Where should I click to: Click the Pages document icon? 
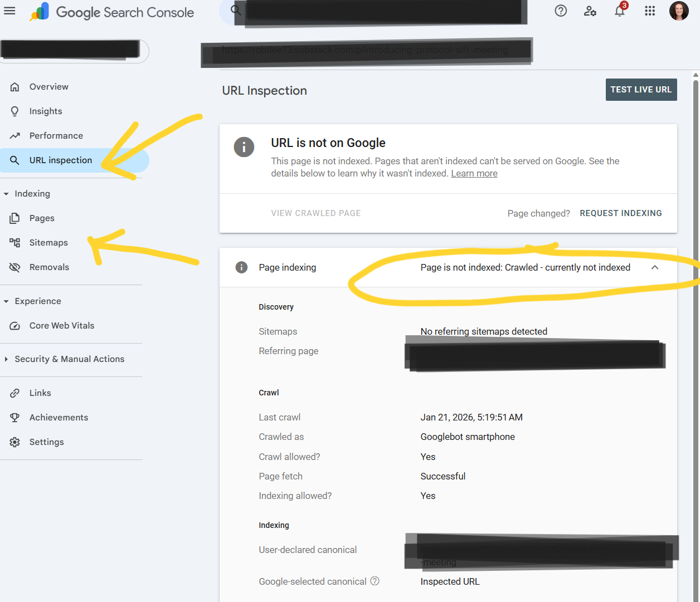coord(15,218)
